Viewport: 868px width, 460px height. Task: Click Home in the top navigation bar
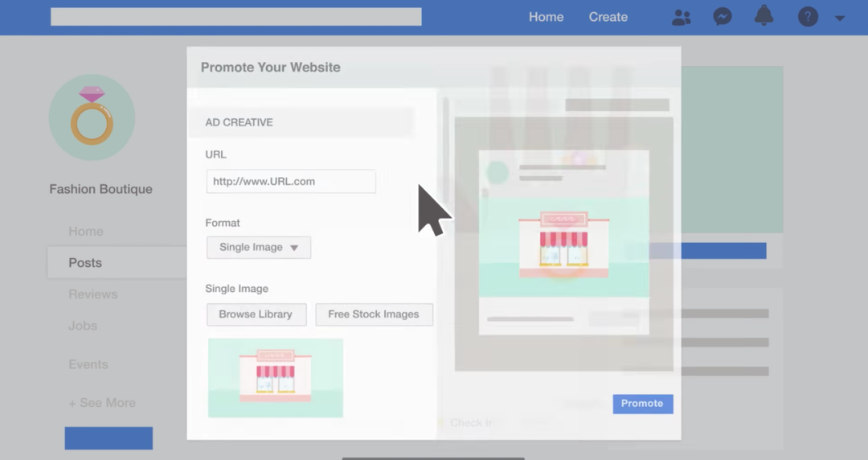[546, 17]
